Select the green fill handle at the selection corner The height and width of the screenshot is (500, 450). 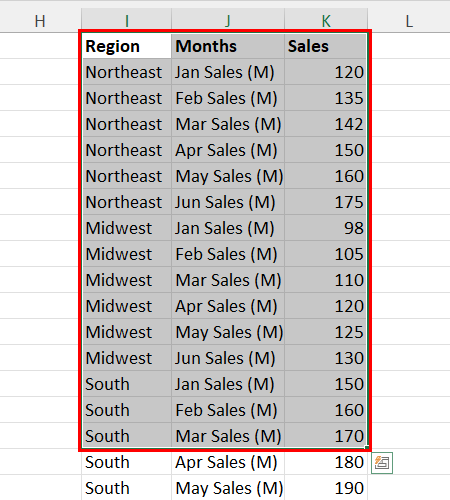(x=367, y=448)
